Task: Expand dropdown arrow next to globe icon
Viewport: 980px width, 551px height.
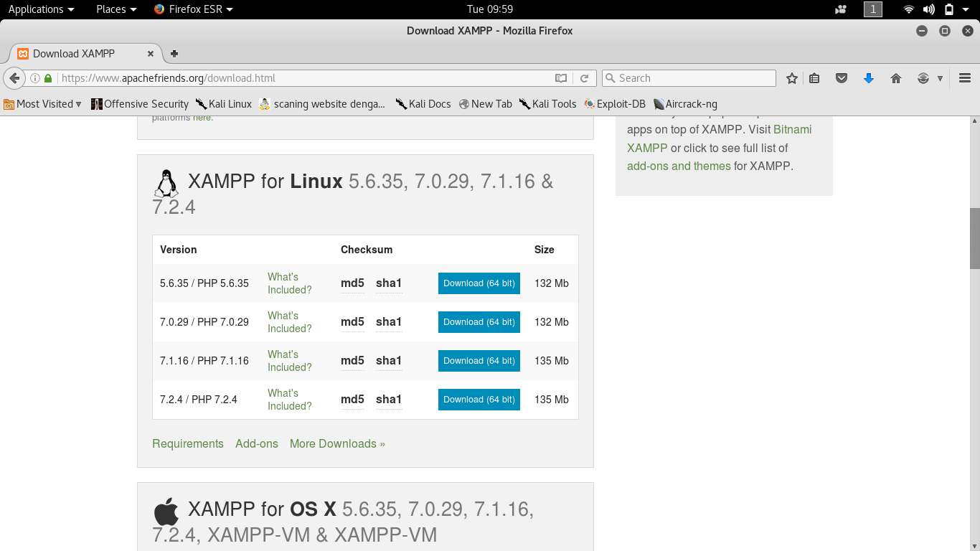Action: [940, 78]
